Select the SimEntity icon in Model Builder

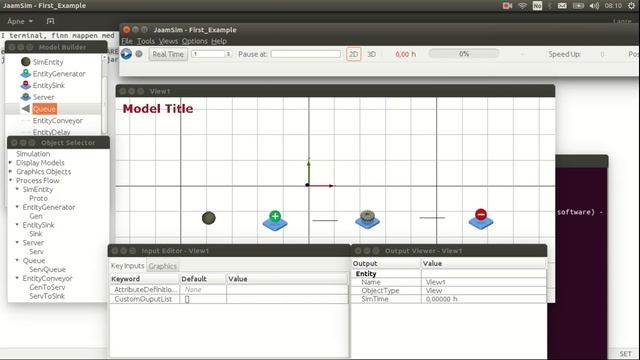point(26,62)
